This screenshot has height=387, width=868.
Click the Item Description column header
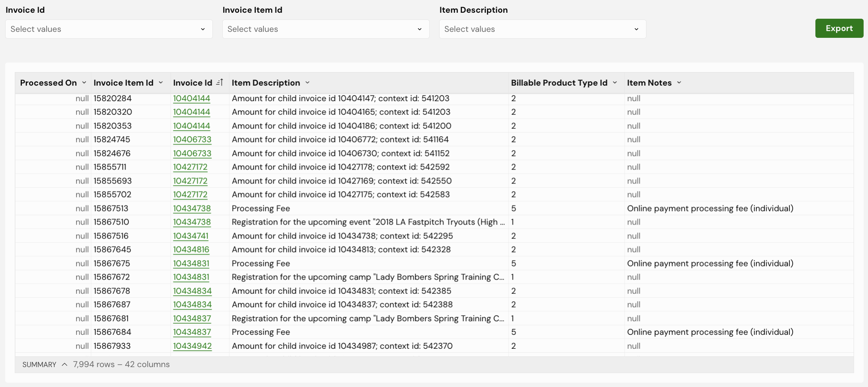pos(266,83)
